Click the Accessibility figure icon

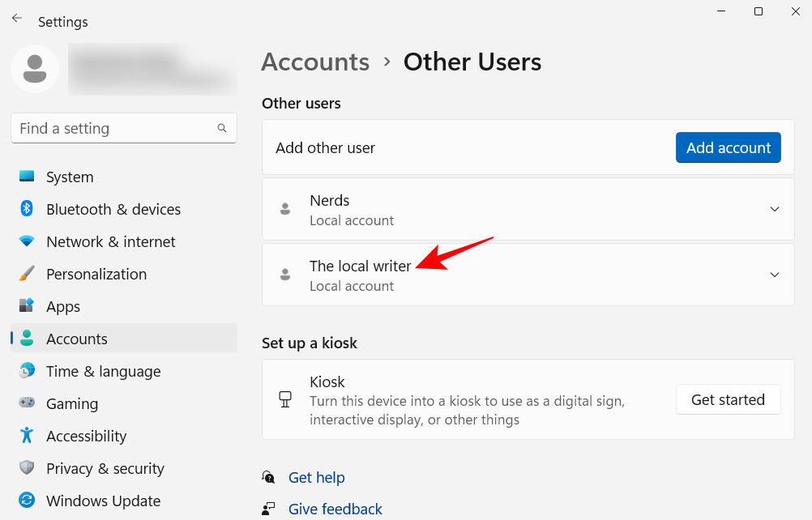[x=27, y=436]
